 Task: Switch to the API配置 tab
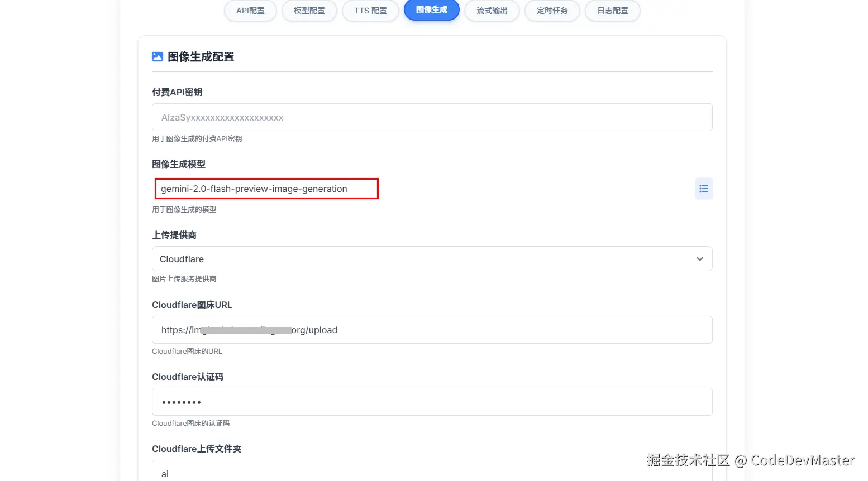point(250,10)
